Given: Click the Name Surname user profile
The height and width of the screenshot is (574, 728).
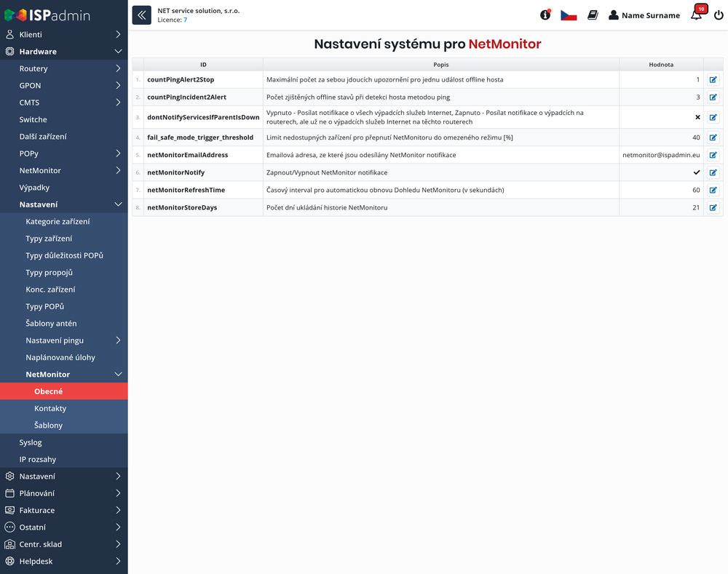Looking at the screenshot, I should pos(644,15).
